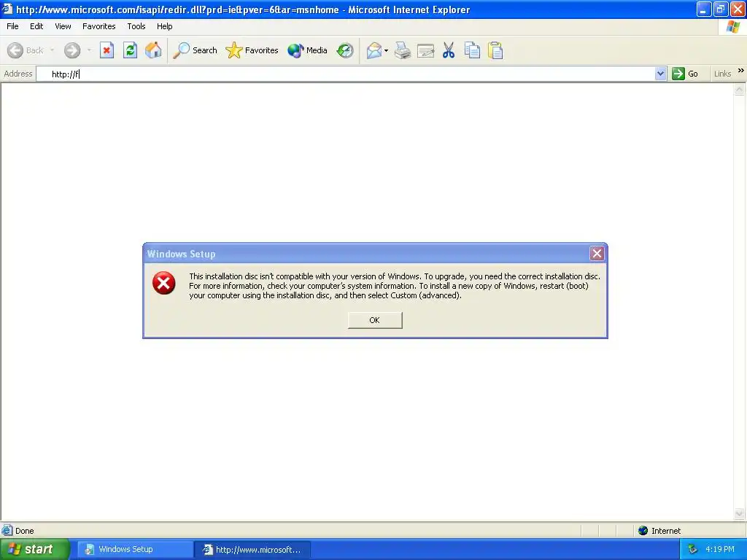Open the Media globe toolbar button

click(307, 50)
